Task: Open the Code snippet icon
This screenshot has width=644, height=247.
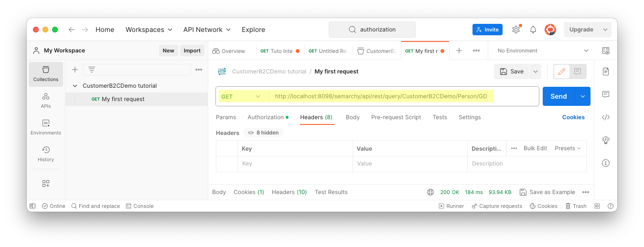Action: click(x=606, y=117)
